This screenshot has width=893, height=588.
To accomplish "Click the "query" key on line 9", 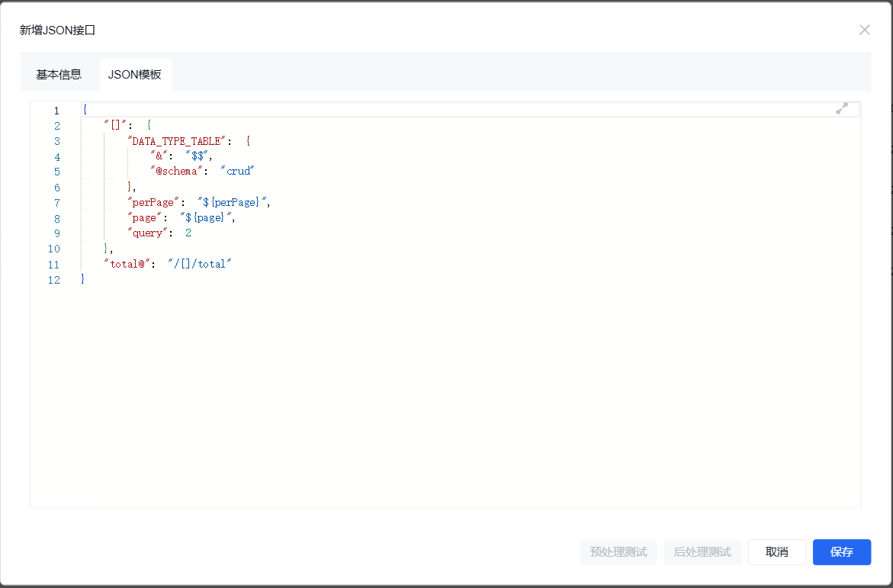I will (x=147, y=233).
